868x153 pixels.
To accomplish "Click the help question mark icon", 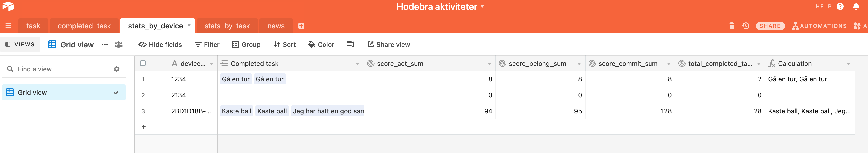I will point(840,6).
